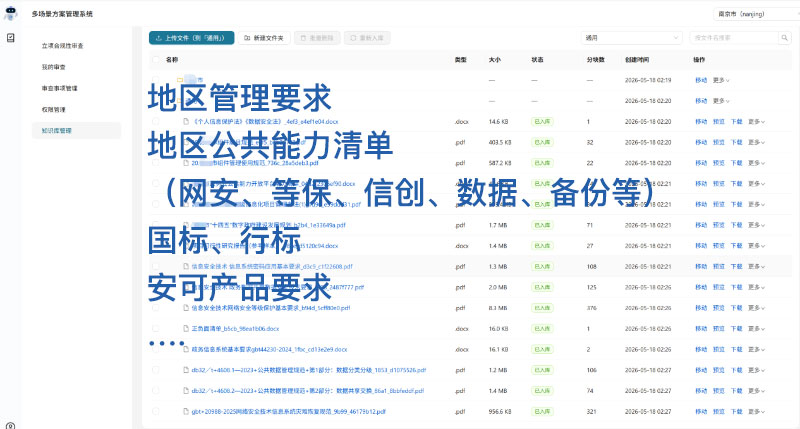The image size is (800, 429).
Task: Expand 更多 for the first folder row
Action: [721, 80]
